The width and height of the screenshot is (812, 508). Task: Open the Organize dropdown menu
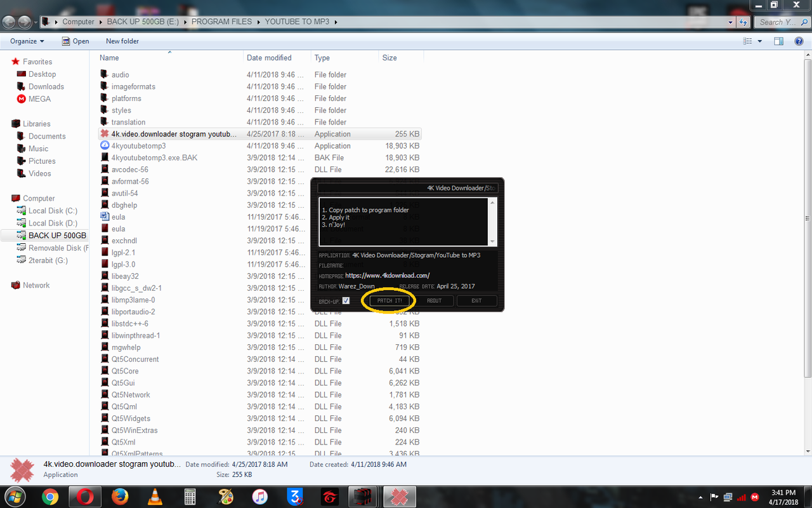coord(27,41)
